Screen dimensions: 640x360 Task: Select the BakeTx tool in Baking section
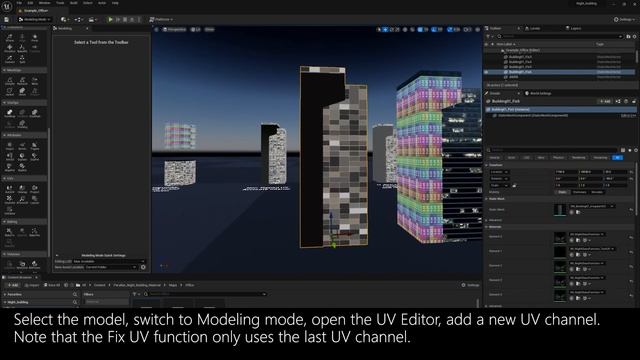pyautogui.click(x=9, y=232)
